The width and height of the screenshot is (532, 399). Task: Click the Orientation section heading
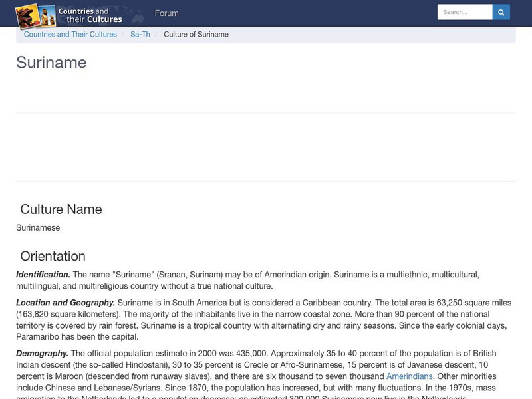[53, 256]
